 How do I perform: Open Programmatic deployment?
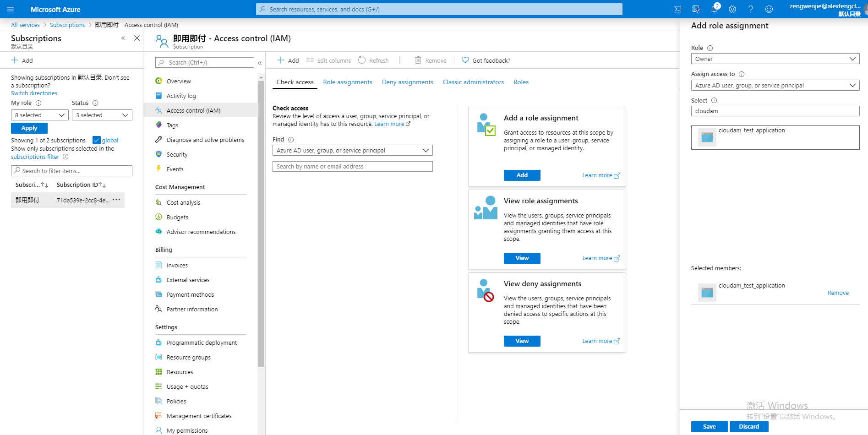pos(202,343)
